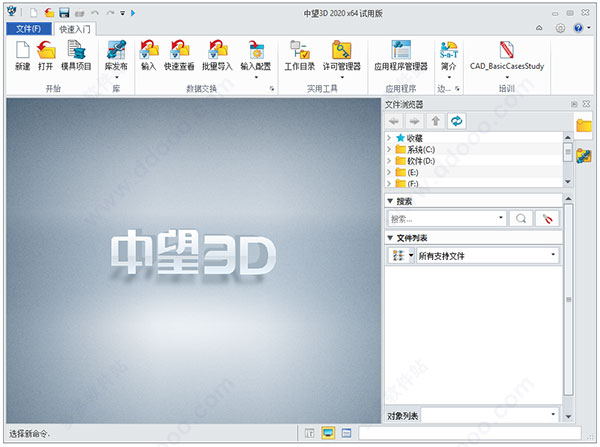Image resolution: width=600 pixels, height=447 pixels.
Task: Click the Working Directory (工作目录) icon
Action: coord(300,51)
